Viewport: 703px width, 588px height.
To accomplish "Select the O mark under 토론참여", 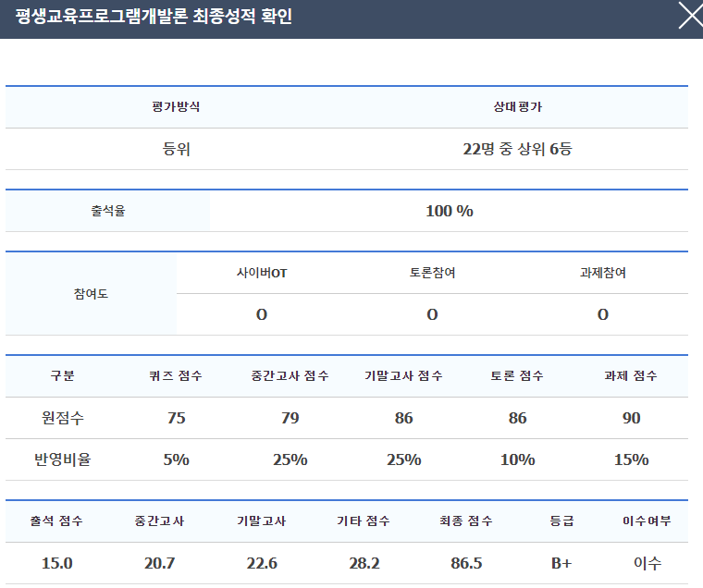I will click(432, 314).
